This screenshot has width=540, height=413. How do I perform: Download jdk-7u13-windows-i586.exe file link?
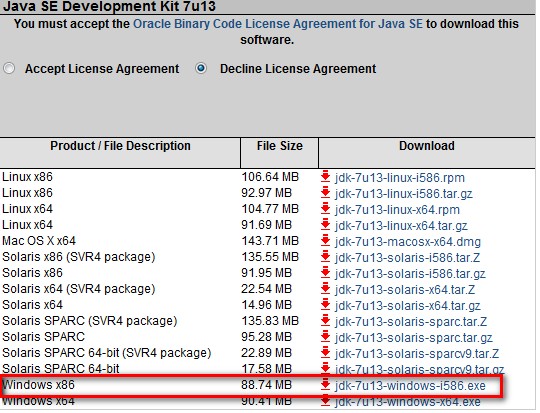tap(410, 386)
